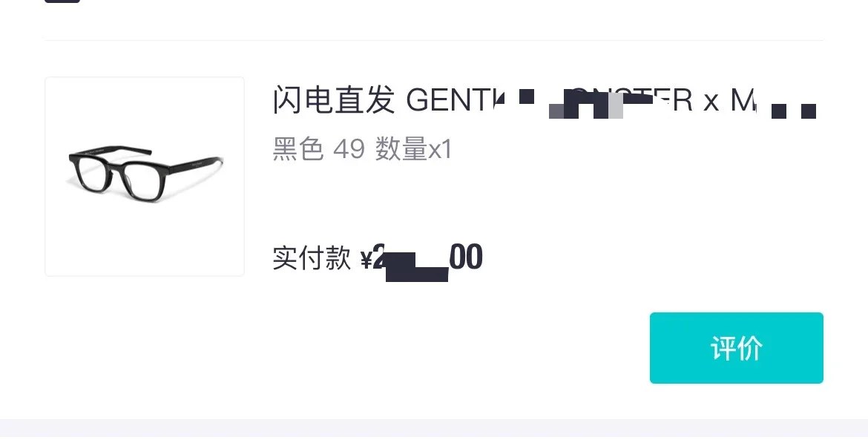The width and height of the screenshot is (868, 446).
Task: Click the bold 00 price digits
Action: click(466, 257)
